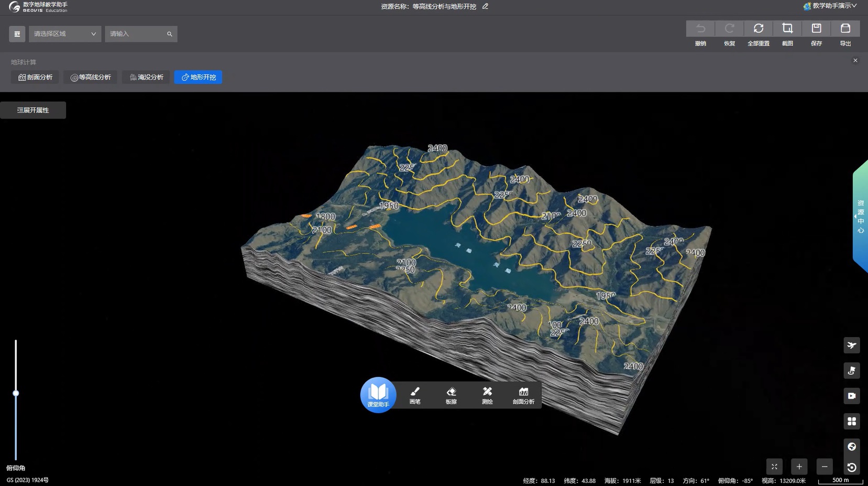Click the fullscreen expand icon

pos(774,467)
